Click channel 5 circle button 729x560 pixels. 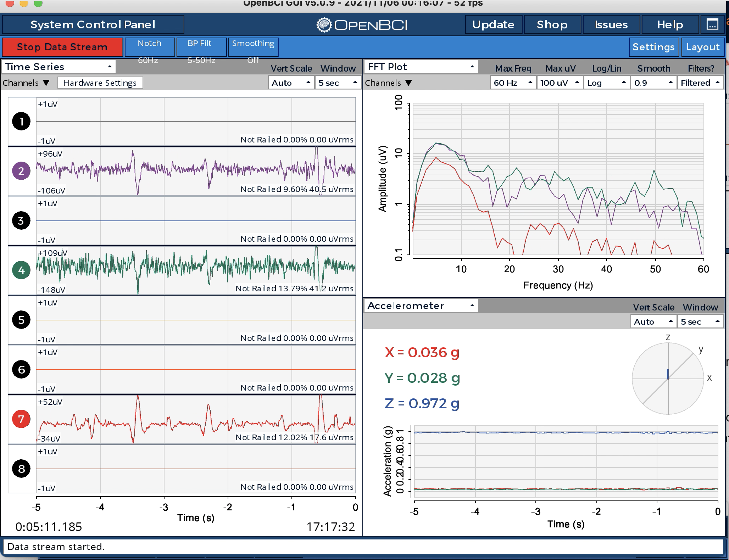click(x=21, y=320)
